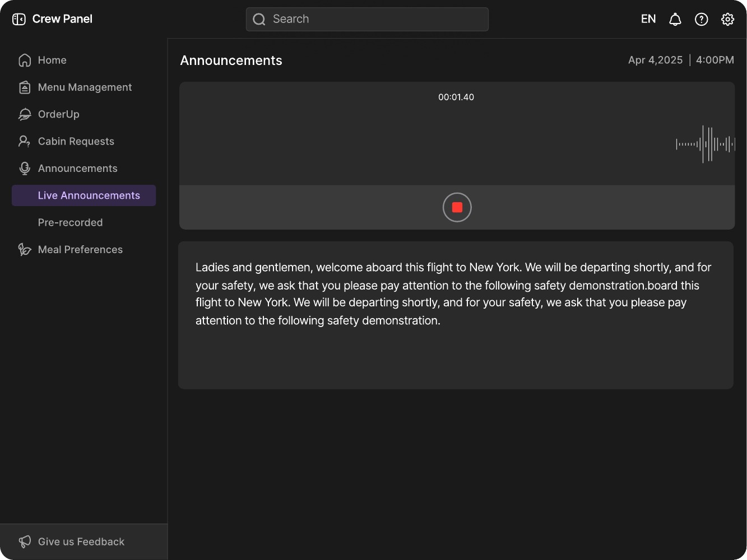Open the OrderUp section

pyautogui.click(x=84, y=114)
